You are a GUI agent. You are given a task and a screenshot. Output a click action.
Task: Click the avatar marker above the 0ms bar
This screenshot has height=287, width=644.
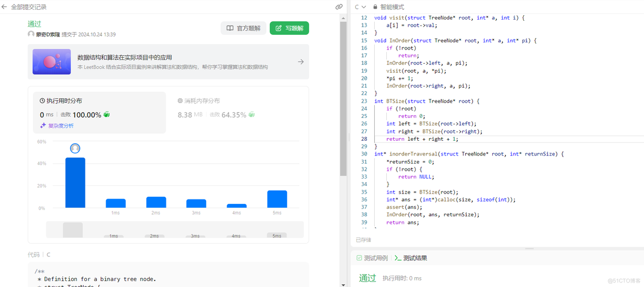click(x=75, y=148)
